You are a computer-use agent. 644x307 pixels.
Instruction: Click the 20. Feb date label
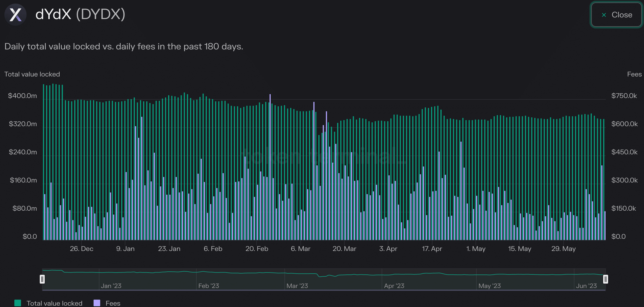pyautogui.click(x=257, y=249)
